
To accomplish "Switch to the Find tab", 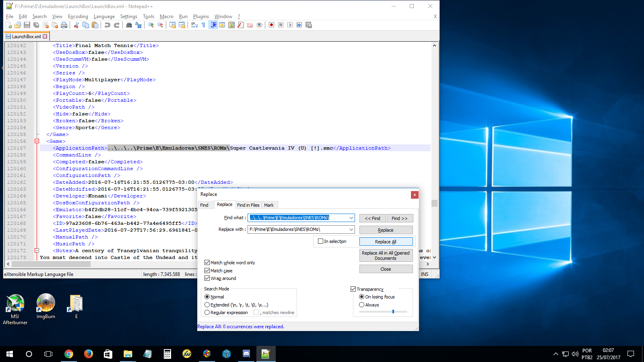I will (x=204, y=205).
